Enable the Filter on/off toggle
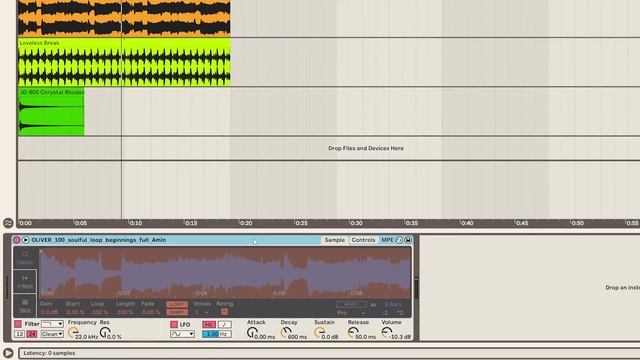 (18, 324)
